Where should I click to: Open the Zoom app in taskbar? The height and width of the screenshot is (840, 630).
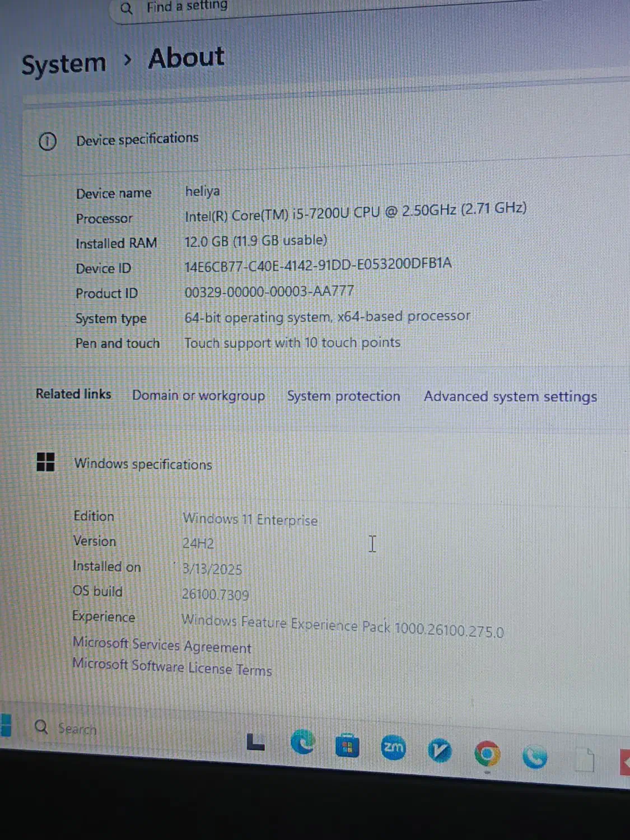pos(393,748)
